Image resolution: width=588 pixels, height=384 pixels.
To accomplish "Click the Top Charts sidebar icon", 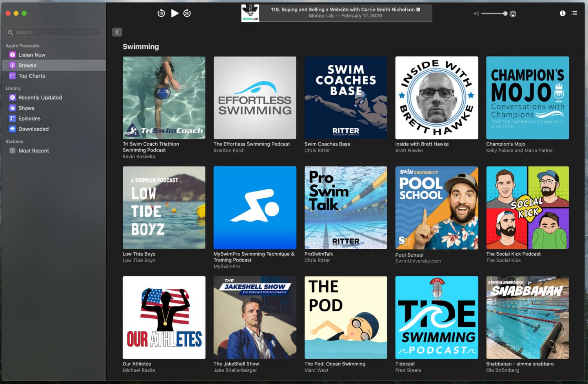I will coord(13,76).
